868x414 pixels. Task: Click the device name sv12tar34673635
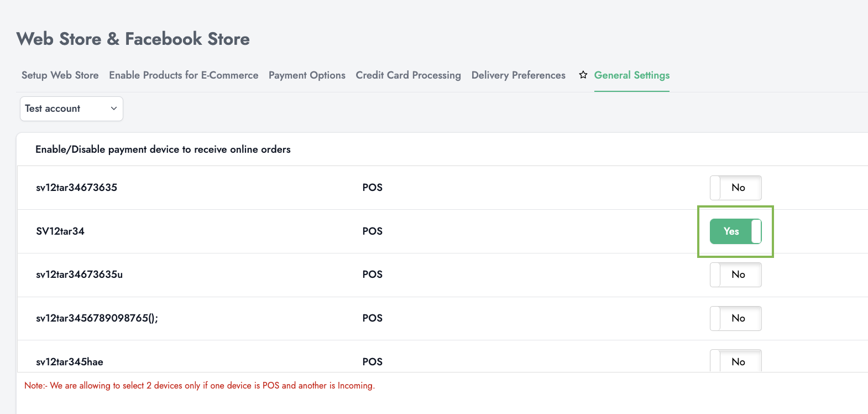point(76,188)
